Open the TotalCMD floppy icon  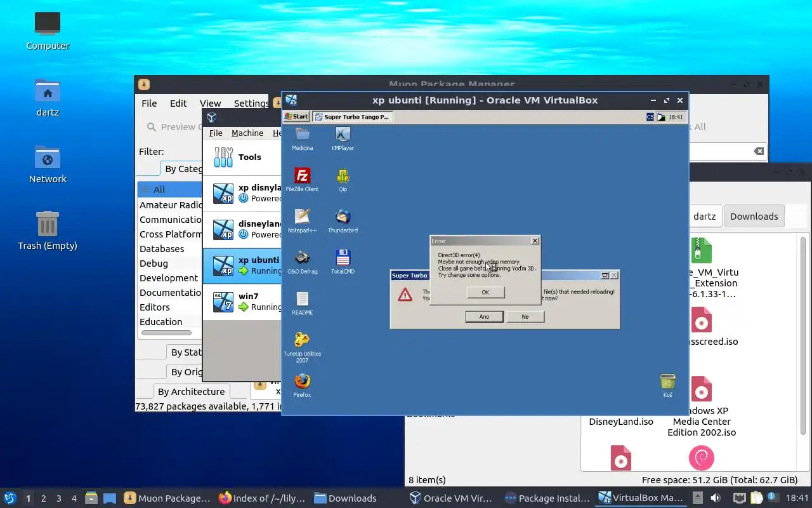click(x=343, y=261)
